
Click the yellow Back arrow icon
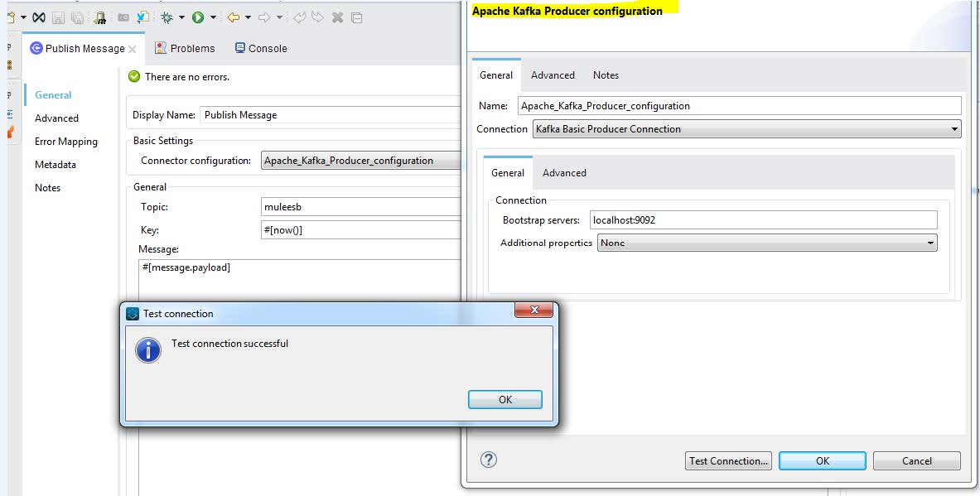(234, 17)
